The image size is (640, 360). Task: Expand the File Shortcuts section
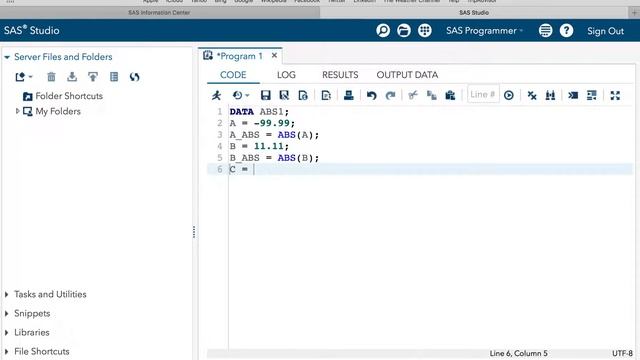7,351
